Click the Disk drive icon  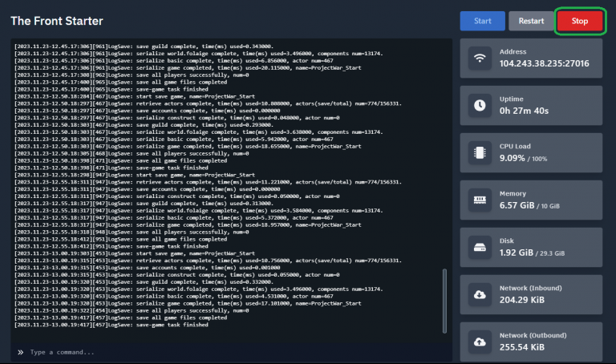(480, 247)
